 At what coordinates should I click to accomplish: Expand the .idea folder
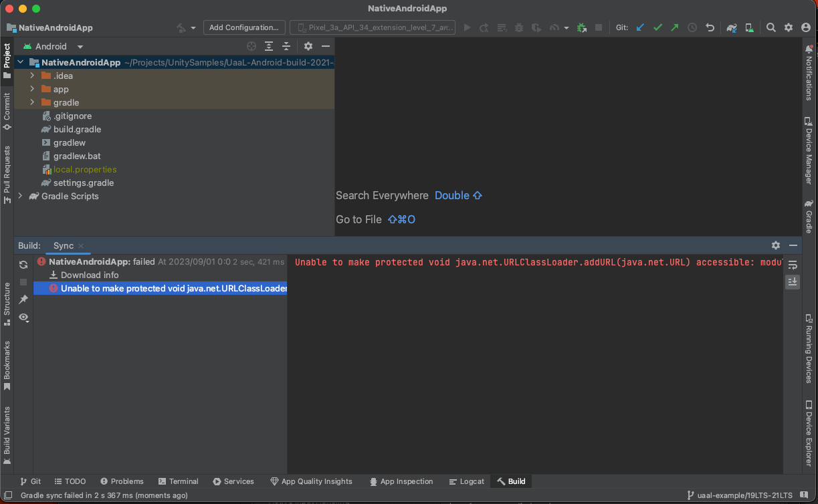32,76
